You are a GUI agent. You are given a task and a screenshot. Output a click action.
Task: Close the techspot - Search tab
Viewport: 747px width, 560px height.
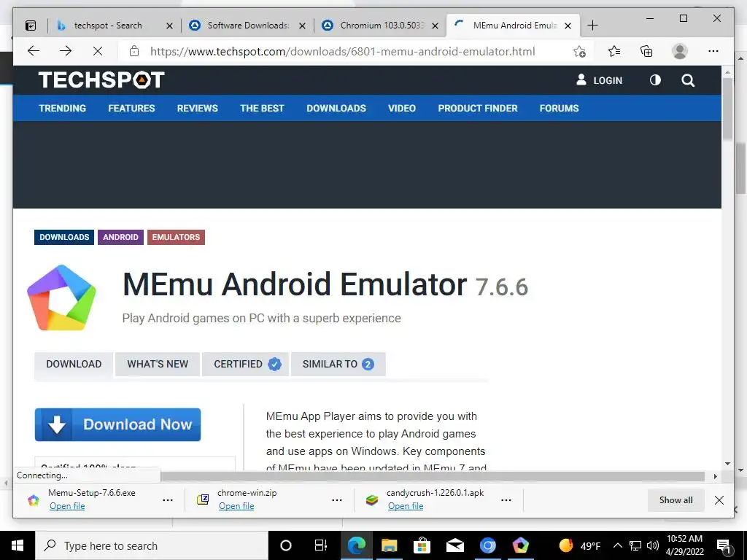pos(169,26)
